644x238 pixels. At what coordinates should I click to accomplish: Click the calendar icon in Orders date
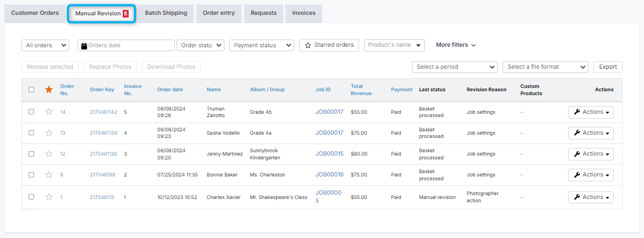pyautogui.click(x=84, y=46)
